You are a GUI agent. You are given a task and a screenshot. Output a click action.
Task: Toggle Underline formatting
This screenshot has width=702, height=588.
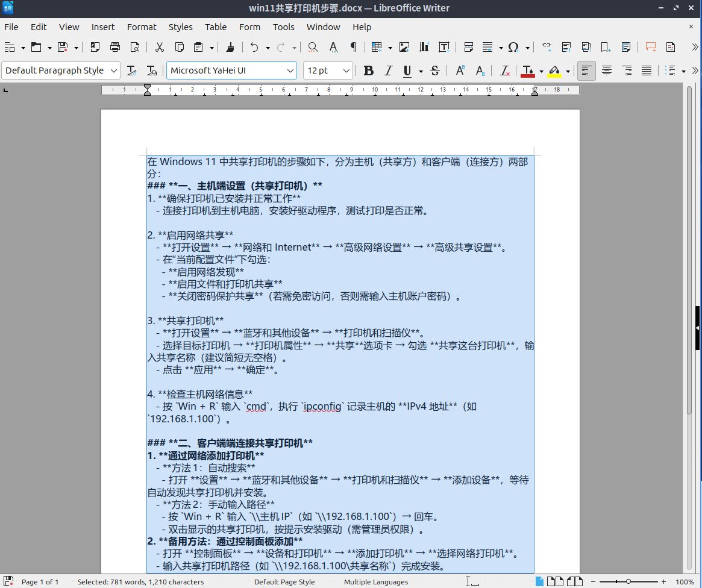pyautogui.click(x=407, y=70)
